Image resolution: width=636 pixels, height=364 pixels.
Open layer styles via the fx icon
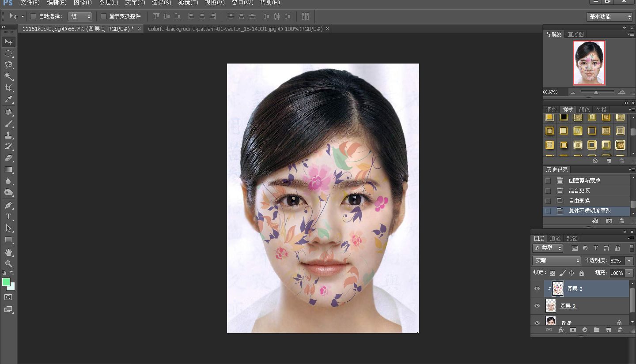[x=561, y=330]
